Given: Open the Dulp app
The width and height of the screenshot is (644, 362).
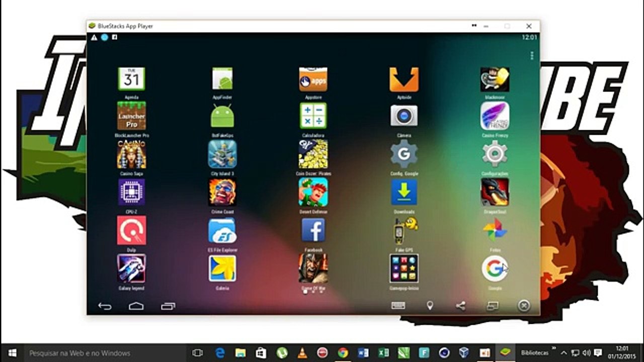Looking at the screenshot, I should click(x=131, y=230).
